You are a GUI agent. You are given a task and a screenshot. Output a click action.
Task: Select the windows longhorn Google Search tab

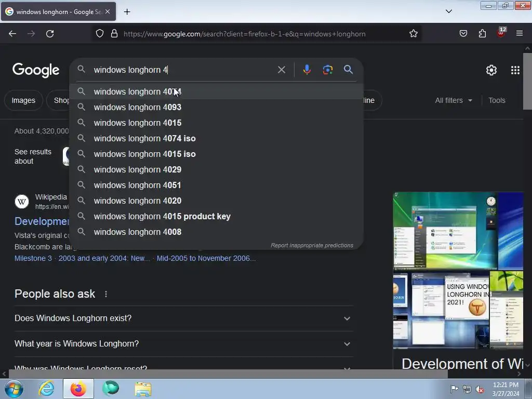coord(58,11)
